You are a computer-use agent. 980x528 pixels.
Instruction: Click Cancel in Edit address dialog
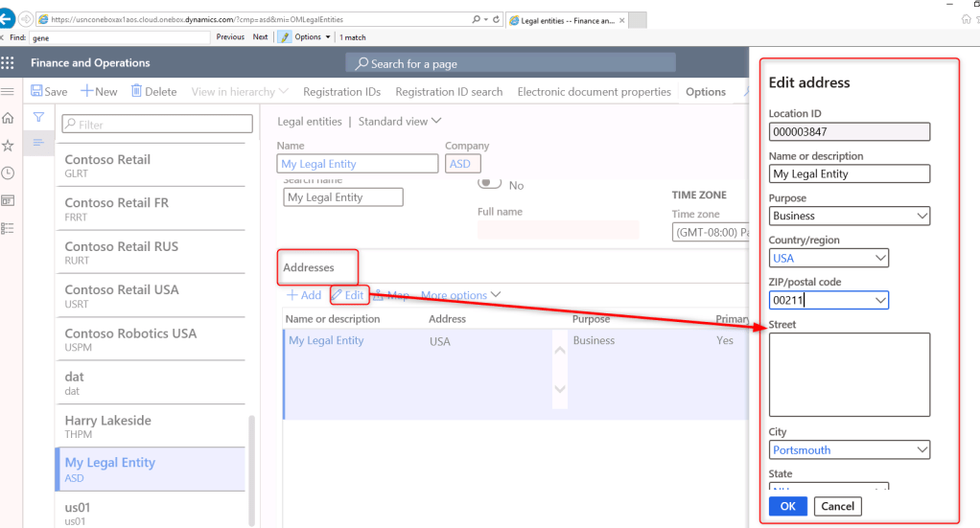point(837,506)
